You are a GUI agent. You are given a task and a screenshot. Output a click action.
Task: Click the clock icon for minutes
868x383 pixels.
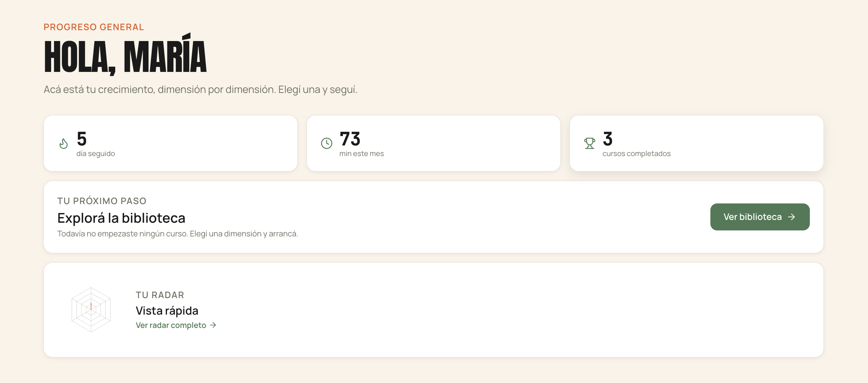coord(326,143)
